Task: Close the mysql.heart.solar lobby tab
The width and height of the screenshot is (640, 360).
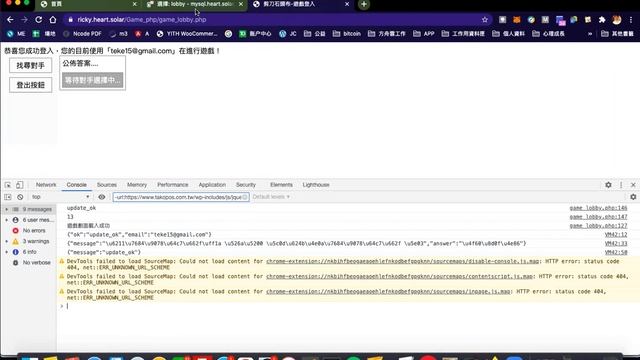Action: pos(241,4)
